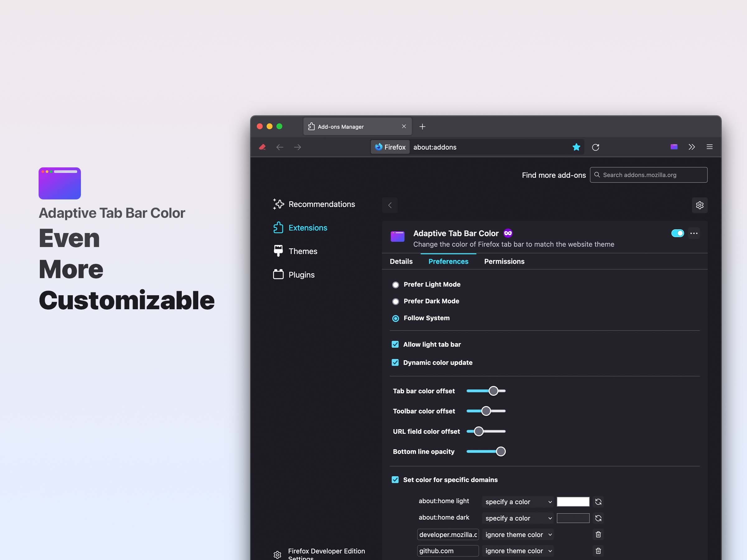Uncheck Allow light tab bar
Screen dimensions: 747x560
[395, 344]
